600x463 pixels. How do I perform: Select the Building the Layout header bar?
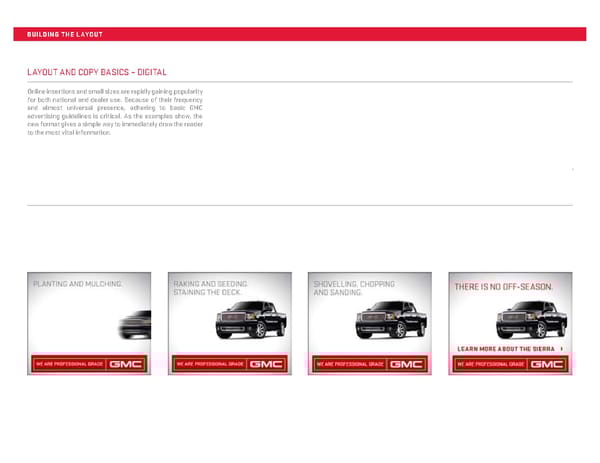(x=300, y=35)
